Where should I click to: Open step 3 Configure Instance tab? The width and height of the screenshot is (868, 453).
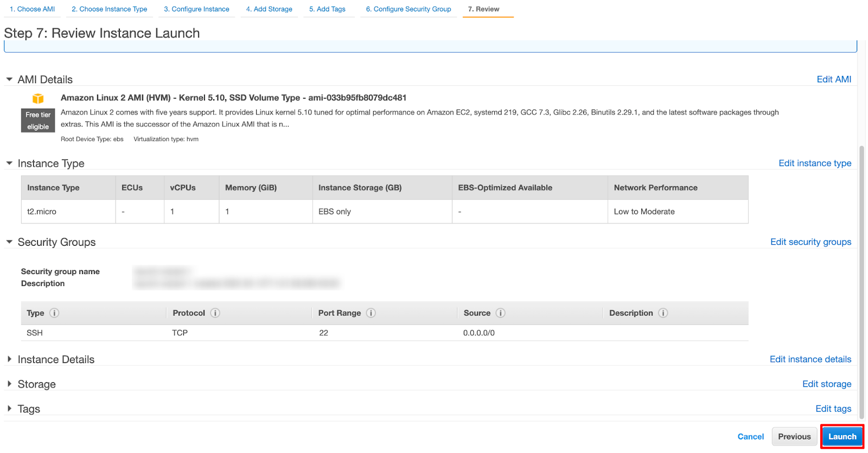[196, 9]
